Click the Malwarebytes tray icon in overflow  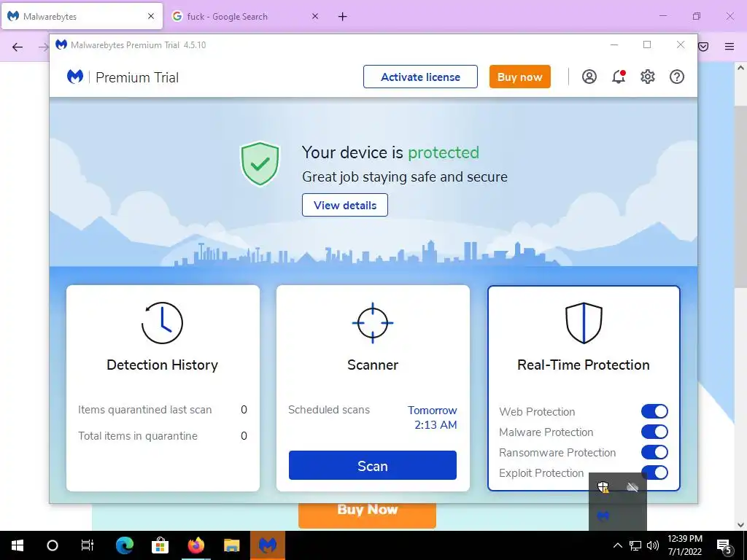tap(603, 516)
